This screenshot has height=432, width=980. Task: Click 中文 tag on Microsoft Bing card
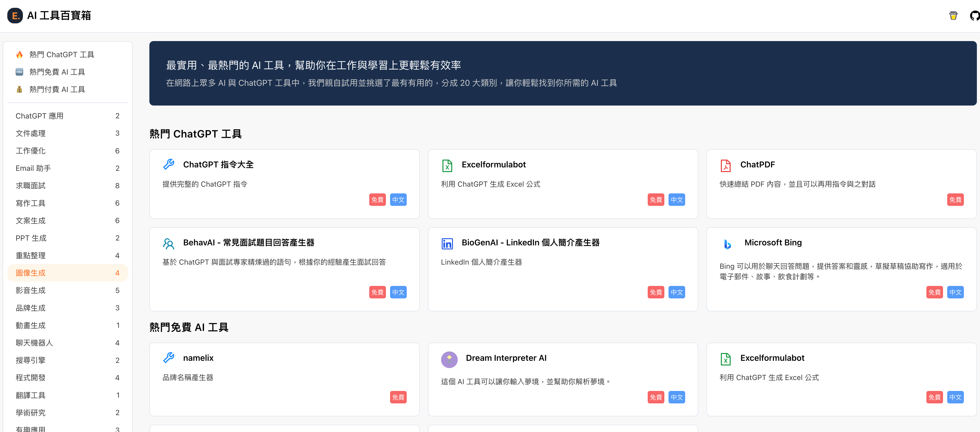point(955,292)
